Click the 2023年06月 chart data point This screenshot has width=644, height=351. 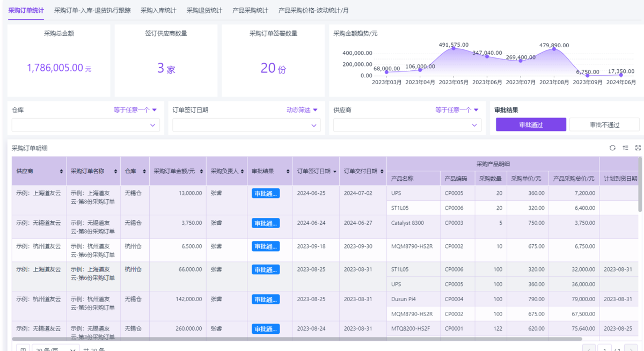point(487,56)
